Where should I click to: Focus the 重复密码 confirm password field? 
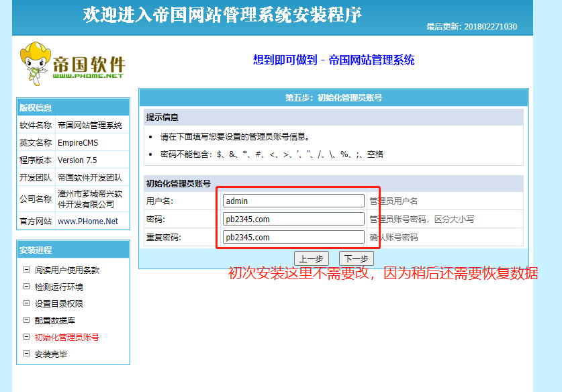pyautogui.click(x=293, y=237)
